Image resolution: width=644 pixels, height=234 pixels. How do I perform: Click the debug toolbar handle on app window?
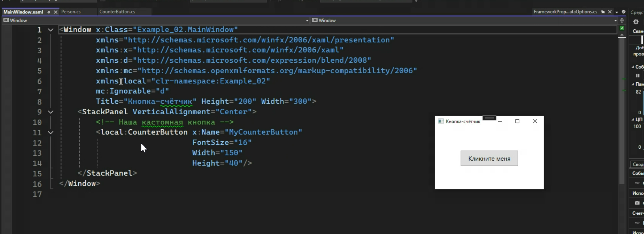click(489, 118)
